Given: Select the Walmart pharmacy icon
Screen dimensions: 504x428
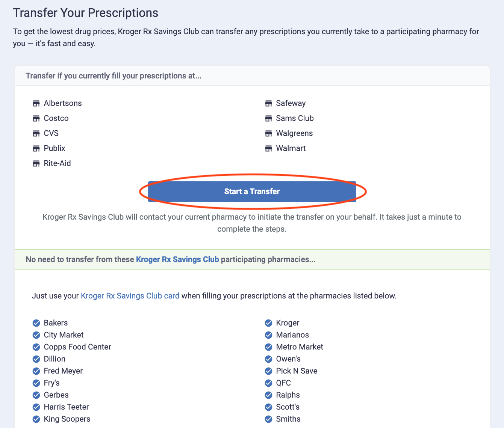Looking at the screenshot, I should (x=268, y=148).
